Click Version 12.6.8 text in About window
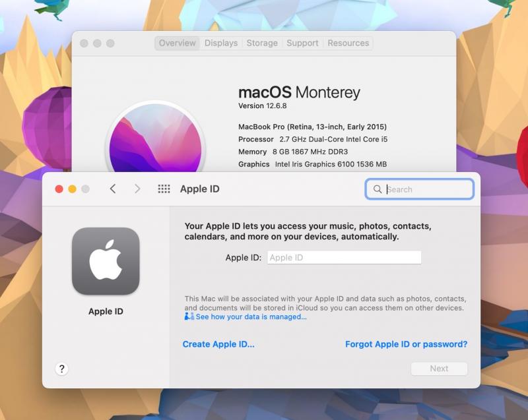This screenshot has width=528, height=420. coord(262,105)
